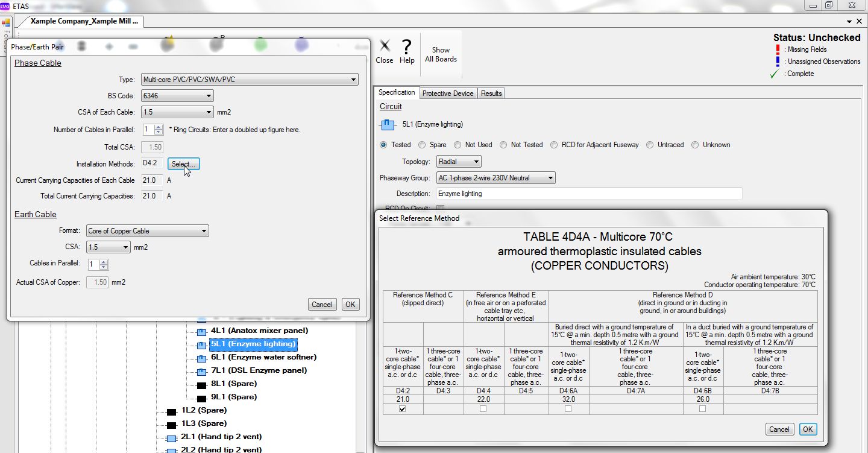Image resolution: width=868 pixels, height=453 pixels.
Task: Click the ETAS application icon in title bar
Action: pos(5,5)
